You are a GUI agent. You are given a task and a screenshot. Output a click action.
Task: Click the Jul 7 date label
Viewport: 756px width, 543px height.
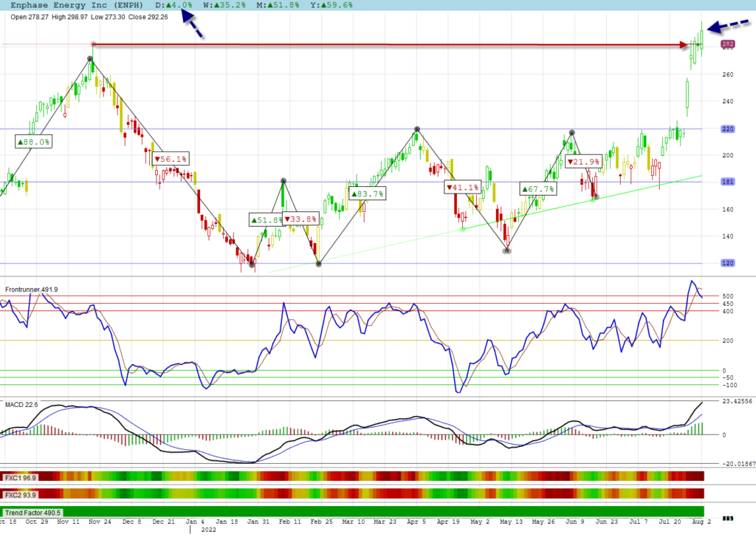(639, 522)
